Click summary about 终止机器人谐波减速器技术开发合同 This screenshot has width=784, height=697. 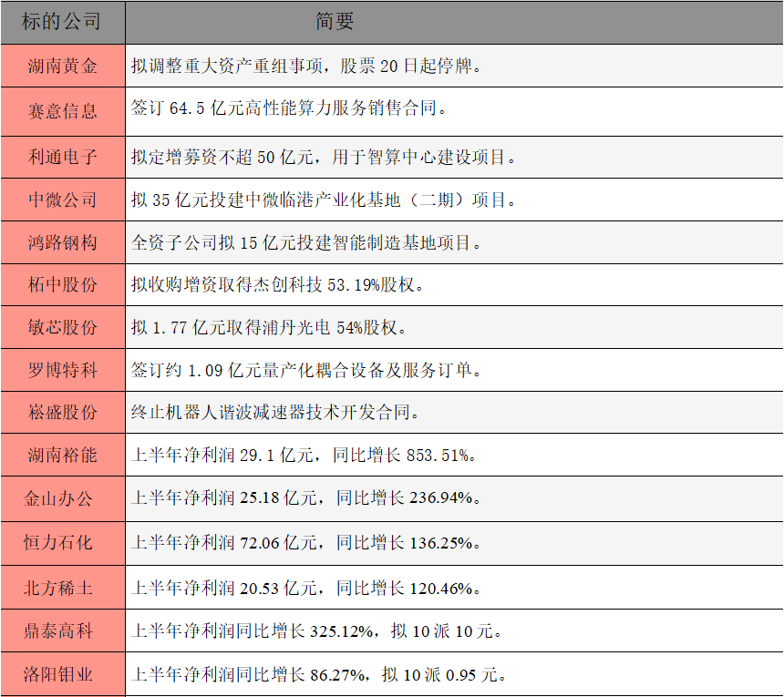(454, 413)
